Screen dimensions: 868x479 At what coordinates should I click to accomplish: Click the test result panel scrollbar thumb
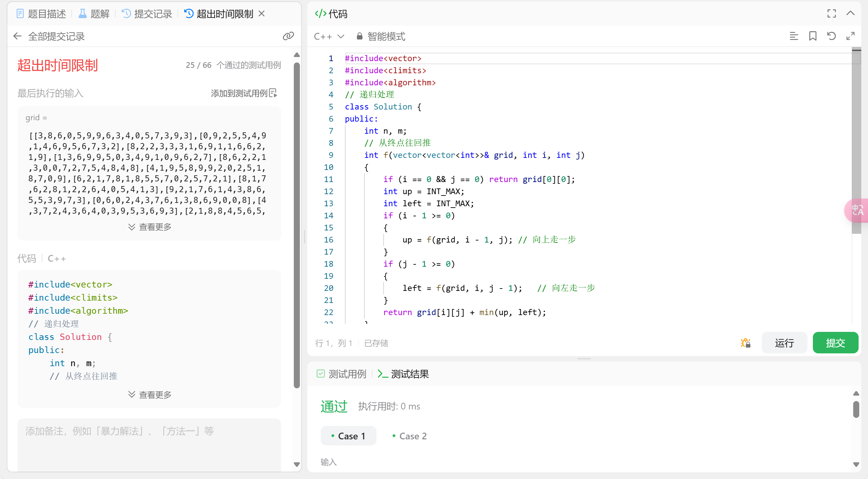click(856, 409)
